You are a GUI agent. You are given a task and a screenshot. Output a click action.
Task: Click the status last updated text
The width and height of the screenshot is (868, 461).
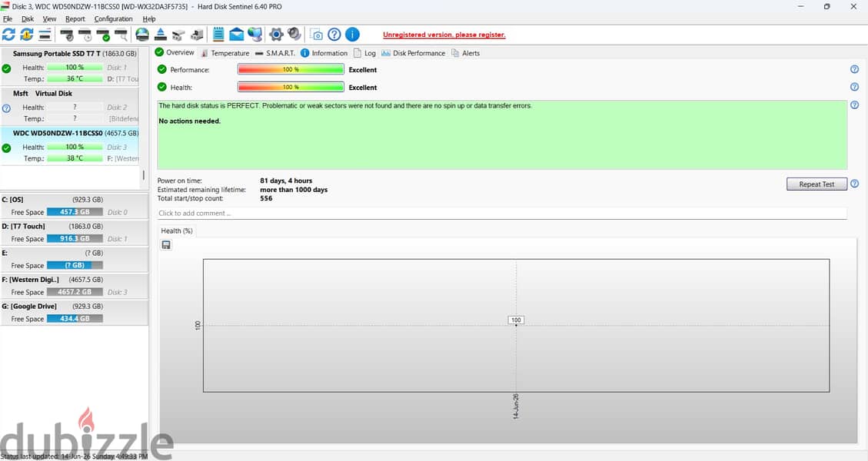[74, 456]
